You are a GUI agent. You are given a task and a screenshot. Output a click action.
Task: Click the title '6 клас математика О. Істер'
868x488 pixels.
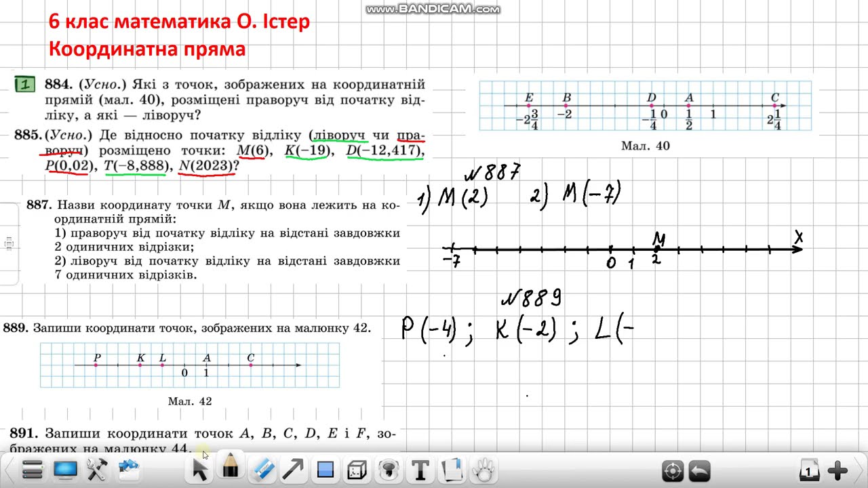[179, 22]
